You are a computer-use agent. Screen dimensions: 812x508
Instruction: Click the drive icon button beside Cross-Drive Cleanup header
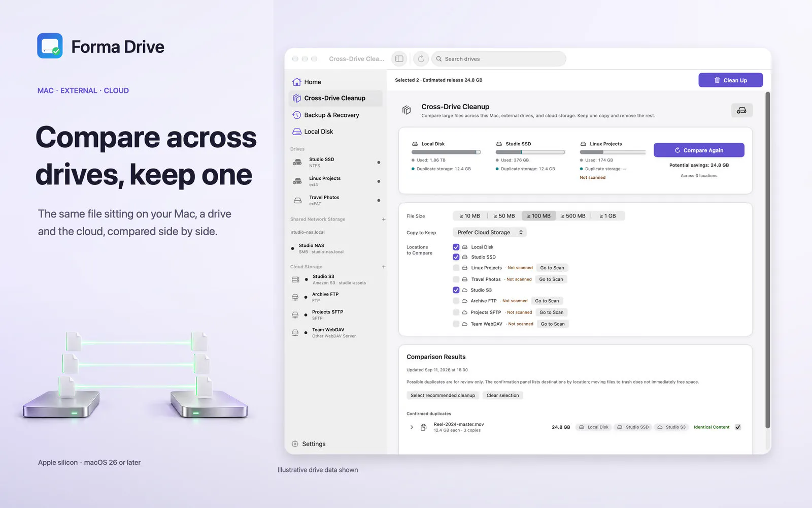click(x=741, y=110)
